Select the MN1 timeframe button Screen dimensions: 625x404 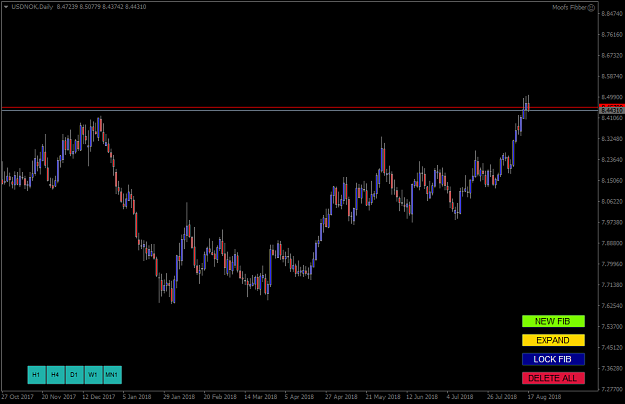(112, 375)
